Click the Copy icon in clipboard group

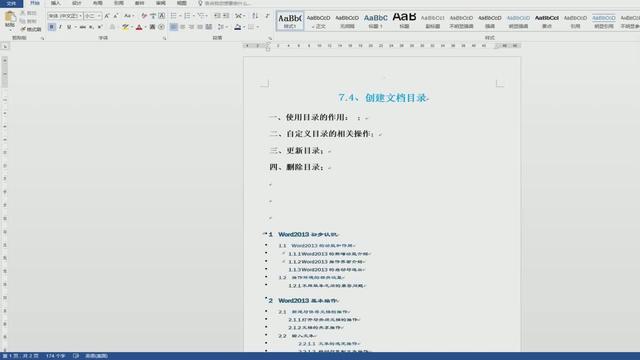click(22, 21)
